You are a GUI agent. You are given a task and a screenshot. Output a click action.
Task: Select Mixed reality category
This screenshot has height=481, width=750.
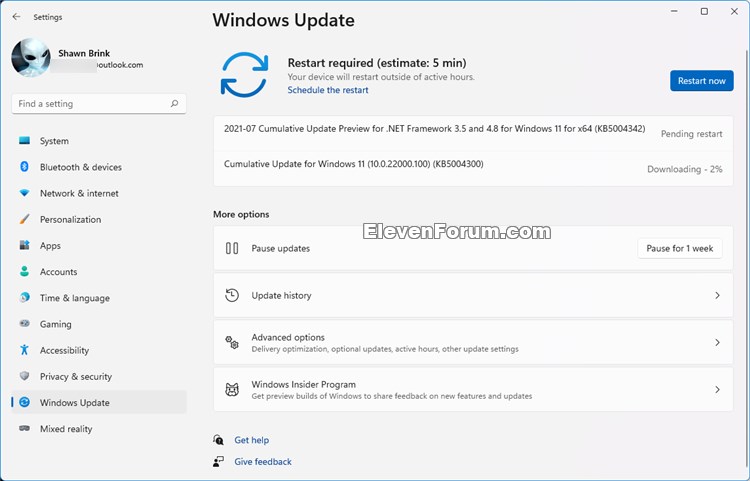click(99, 428)
